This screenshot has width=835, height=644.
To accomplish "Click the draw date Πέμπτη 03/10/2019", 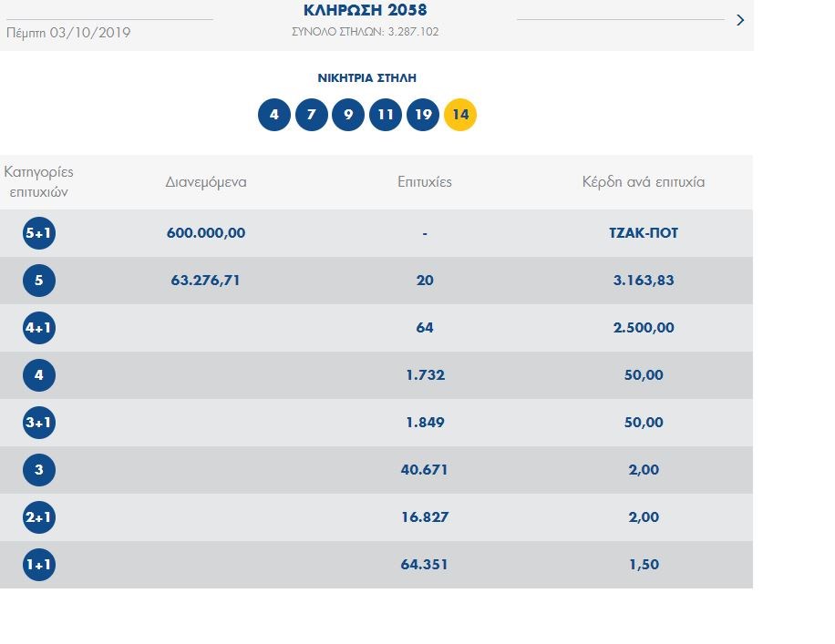I will (x=68, y=33).
